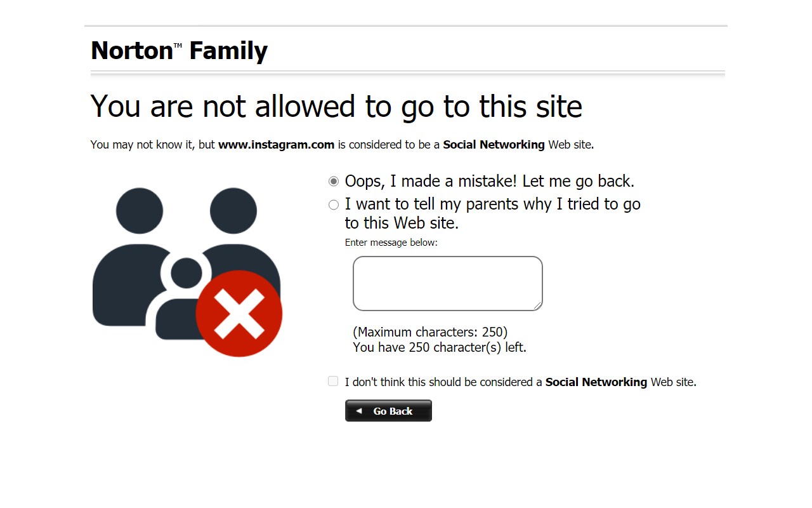Image resolution: width=812 pixels, height=508 pixels.
Task: Click the "You have 250 character(s) left" counter
Action: pyautogui.click(x=440, y=347)
